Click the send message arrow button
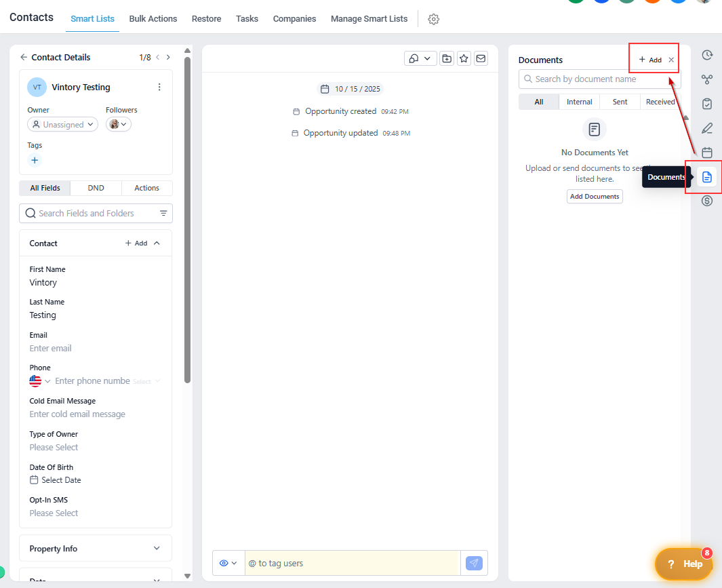Screen dimensions: 722x588 [x=475, y=563]
